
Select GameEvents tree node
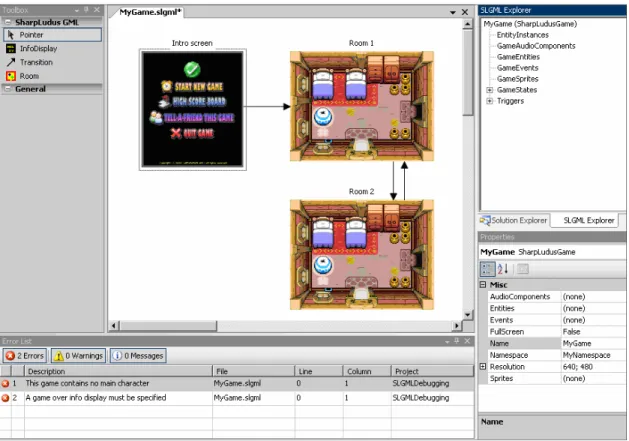(517, 68)
